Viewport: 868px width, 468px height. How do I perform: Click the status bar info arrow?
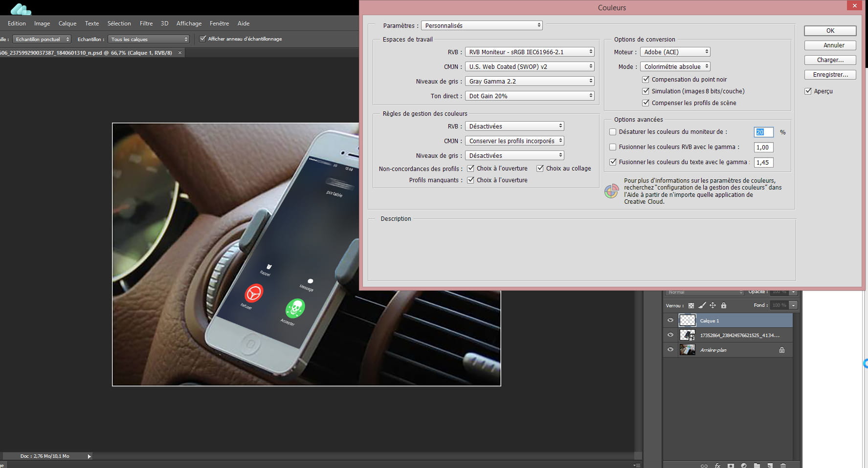point(89,456)
